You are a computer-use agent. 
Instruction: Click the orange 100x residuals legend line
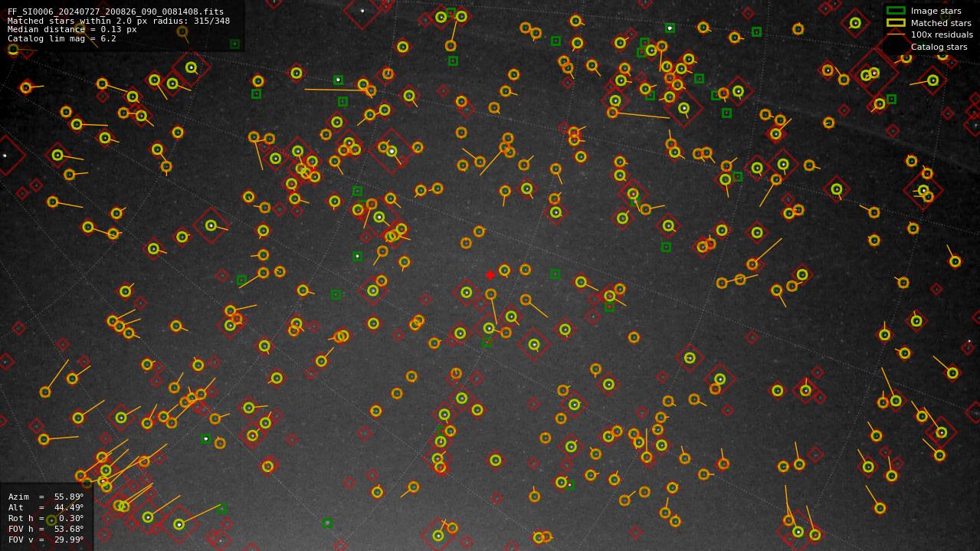click(896, 34)
